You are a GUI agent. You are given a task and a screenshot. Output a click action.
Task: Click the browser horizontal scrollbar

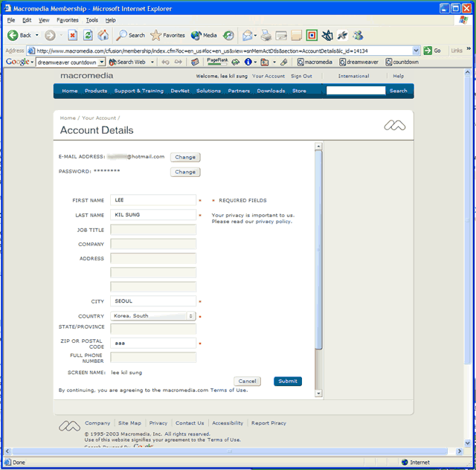pyautogui.click(x=230, y=451)
